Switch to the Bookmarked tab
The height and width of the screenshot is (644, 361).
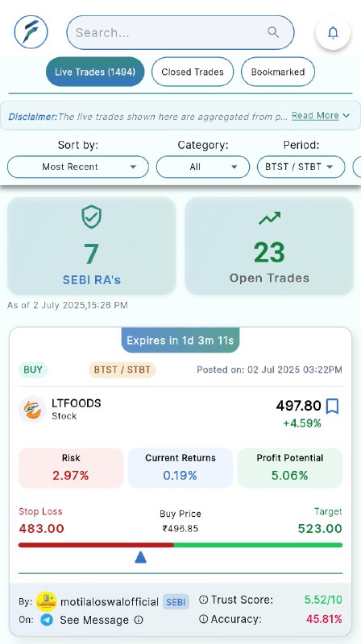coord(277,72)
